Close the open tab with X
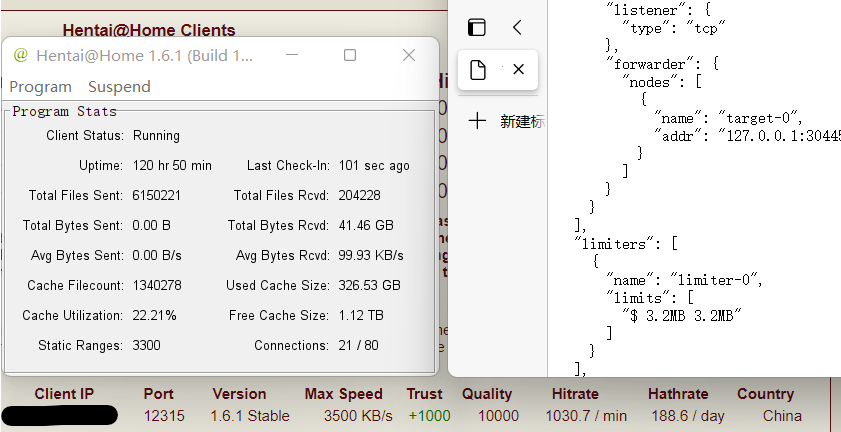 pyautogui.click(x=518, y=69)
